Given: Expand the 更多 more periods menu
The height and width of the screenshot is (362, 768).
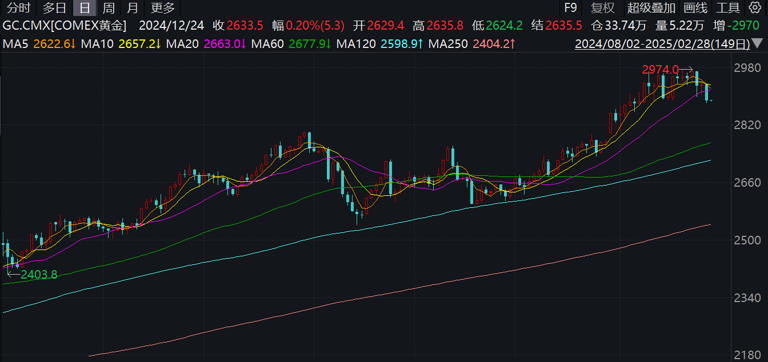Looking at the screenshot, I should [163, 8].
